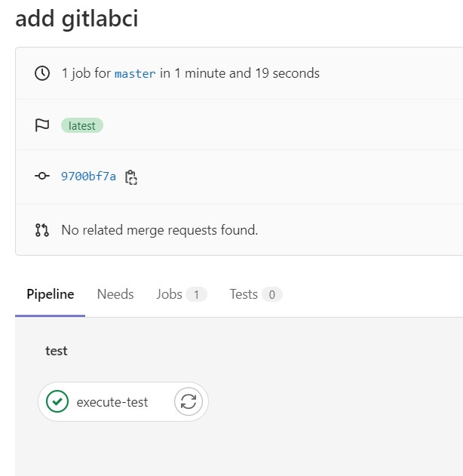
Task: Select the Pipeline tab
Action: (51, 294)
